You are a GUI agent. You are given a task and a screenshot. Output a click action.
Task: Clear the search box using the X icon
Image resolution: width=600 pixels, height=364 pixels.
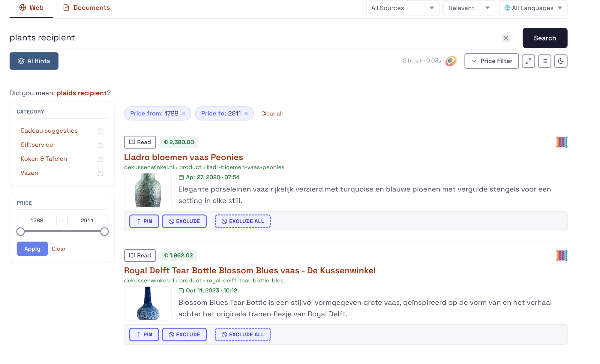point(506,38)
